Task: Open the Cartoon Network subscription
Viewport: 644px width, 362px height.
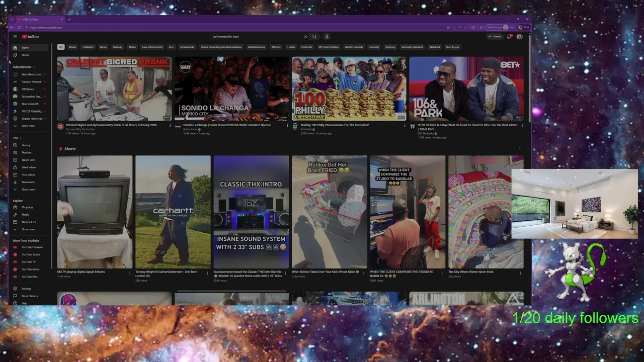Action: pyautogui.click(x=30, y=81)
